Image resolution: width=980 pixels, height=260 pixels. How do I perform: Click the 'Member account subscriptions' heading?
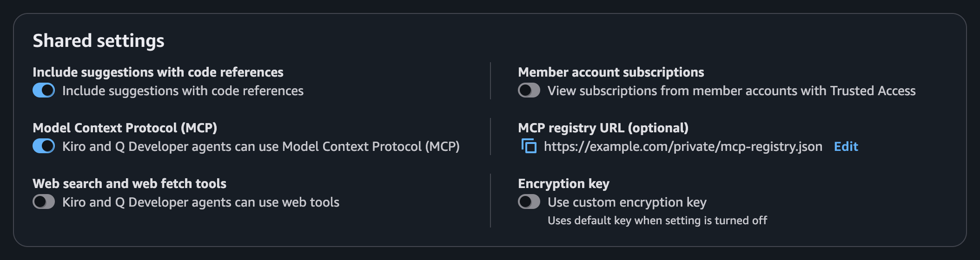tap(611, 72)
